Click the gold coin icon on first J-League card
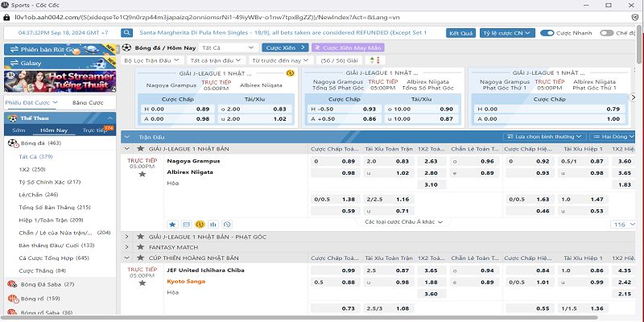The height and width of the screenshot is (322, 644). [290, 73]
